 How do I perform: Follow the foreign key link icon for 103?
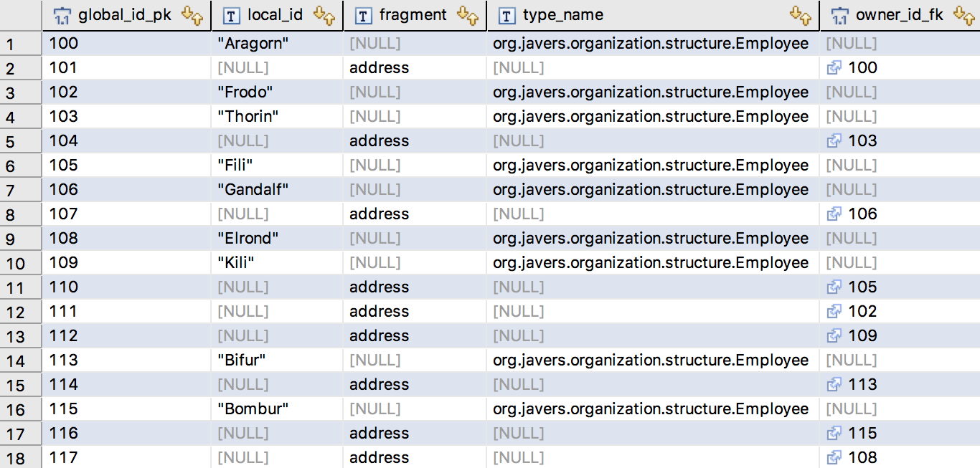pos(834,140)
